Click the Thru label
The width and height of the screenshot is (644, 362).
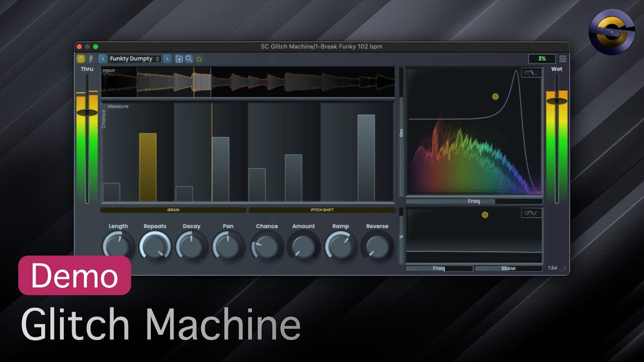pos(87,69)
